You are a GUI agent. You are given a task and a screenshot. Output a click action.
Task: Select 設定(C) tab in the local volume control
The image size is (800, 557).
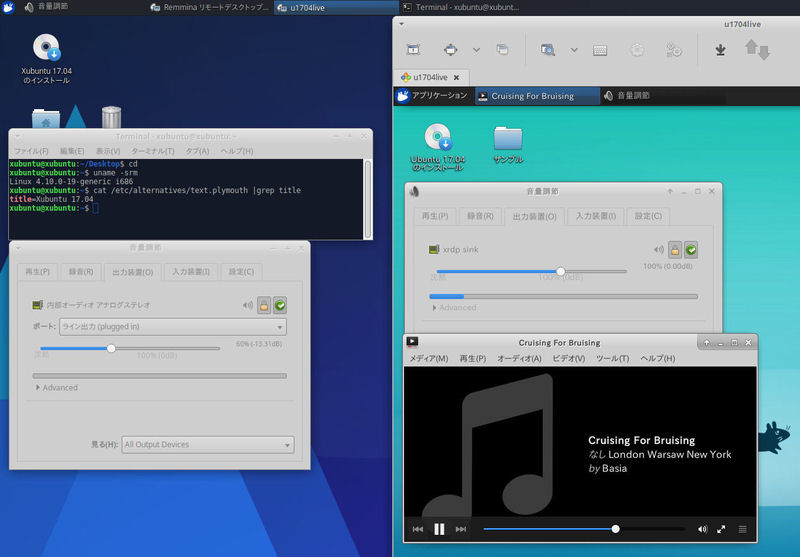[x=241, y=271]
